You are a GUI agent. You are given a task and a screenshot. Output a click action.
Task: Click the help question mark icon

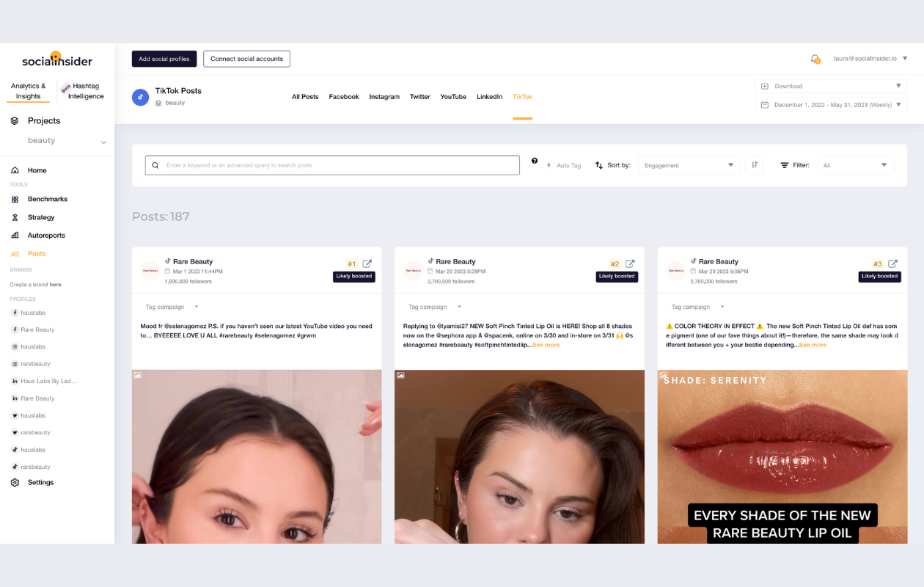[x=534, y=161]
